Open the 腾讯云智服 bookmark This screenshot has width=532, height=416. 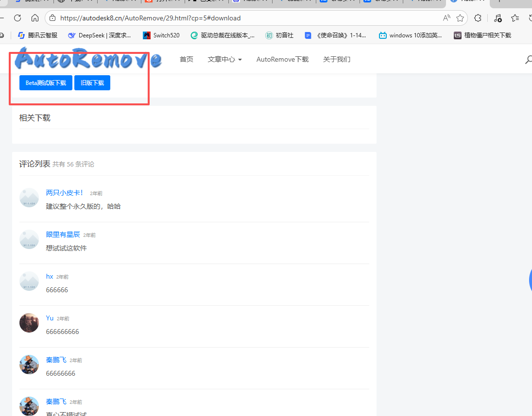click(38, 35)
